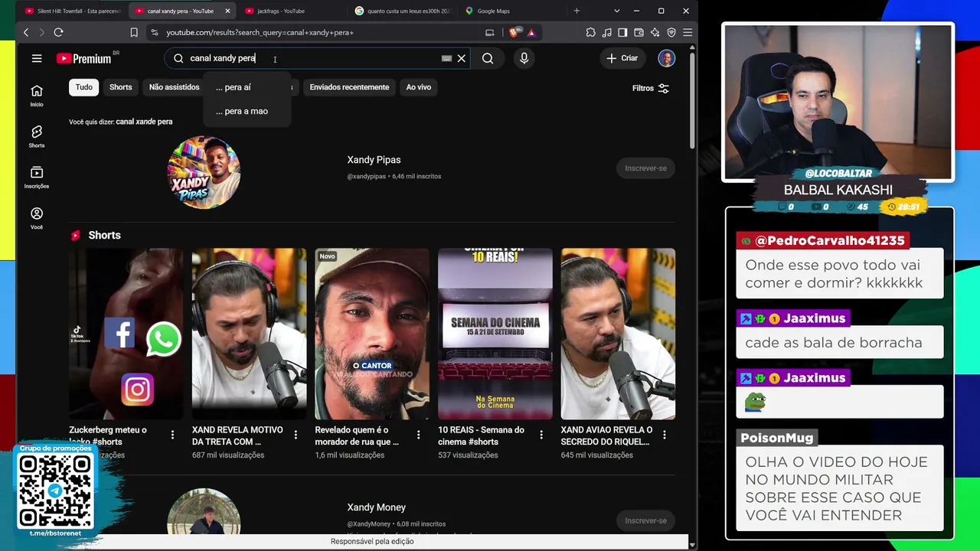Open Você in the left sidebar
This screenshot has height=551, width=980.
(37, 219)
